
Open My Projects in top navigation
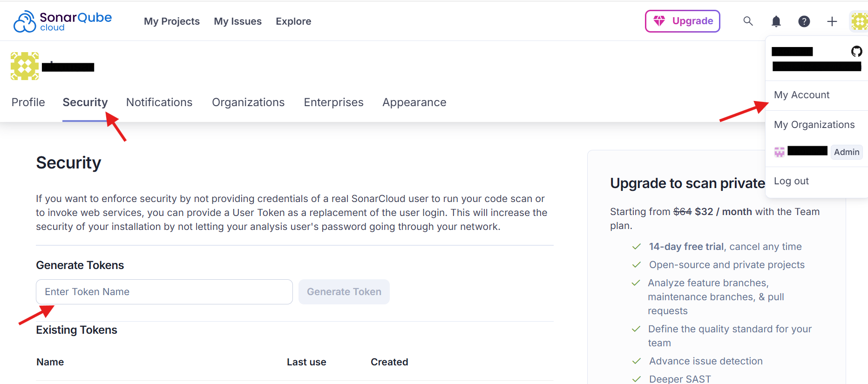172,21
